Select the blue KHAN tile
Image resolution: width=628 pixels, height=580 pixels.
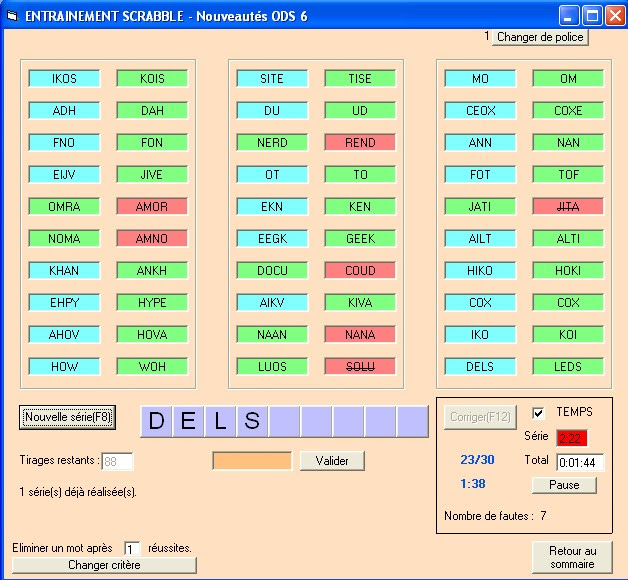pos(64,271)
